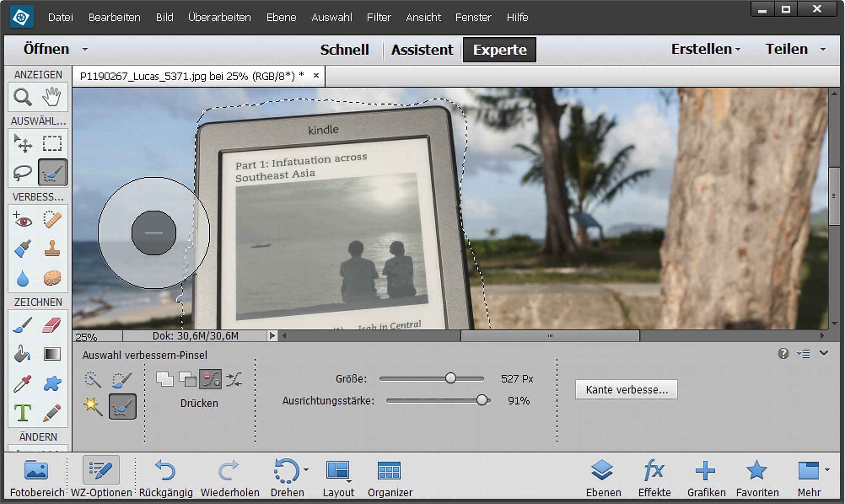Expand the Erstellen dropdown
Screen dimensions: 845x504
pyautogui.click(x=706, y=49)
